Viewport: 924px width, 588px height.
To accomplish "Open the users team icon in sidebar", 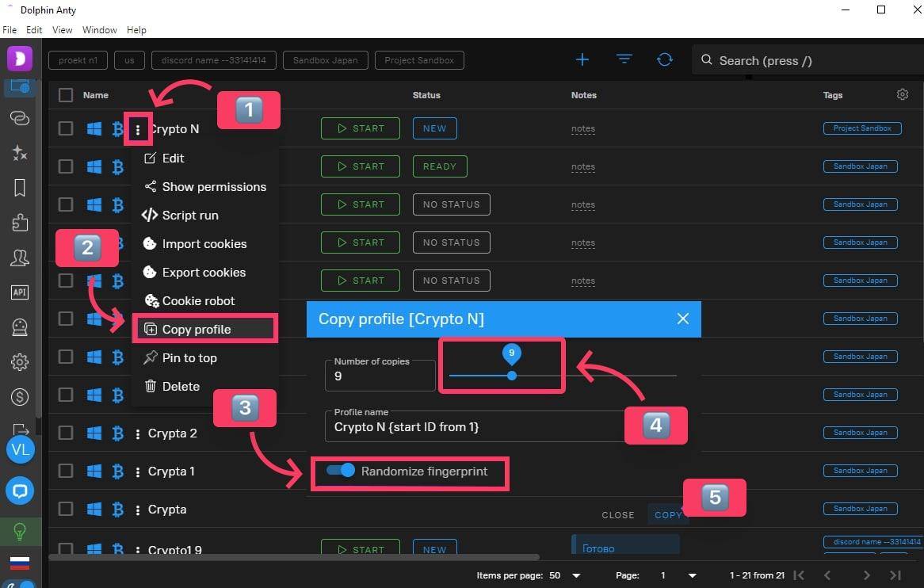I will pyautogui.click(x=20, y=258).
